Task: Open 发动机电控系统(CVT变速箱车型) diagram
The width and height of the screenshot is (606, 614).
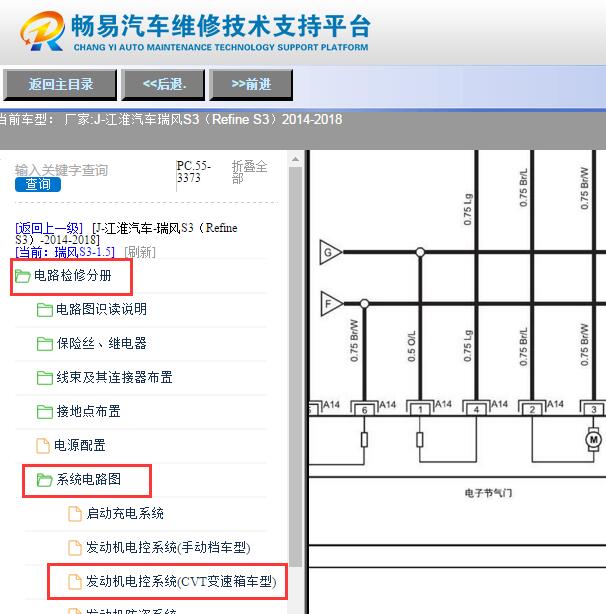Action: click(x=181, y=581)
